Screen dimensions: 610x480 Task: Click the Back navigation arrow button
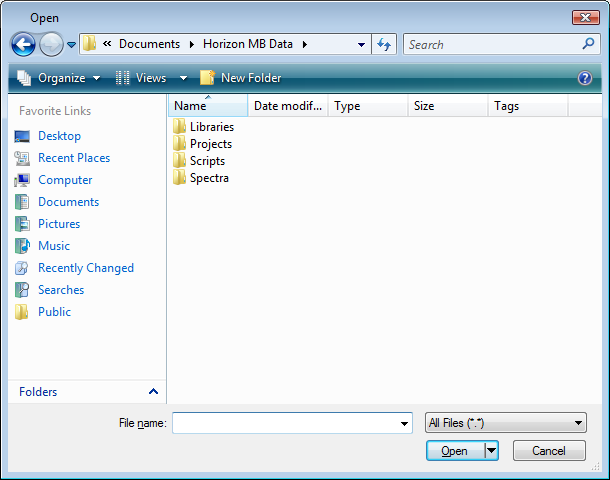tap(23, 44)
